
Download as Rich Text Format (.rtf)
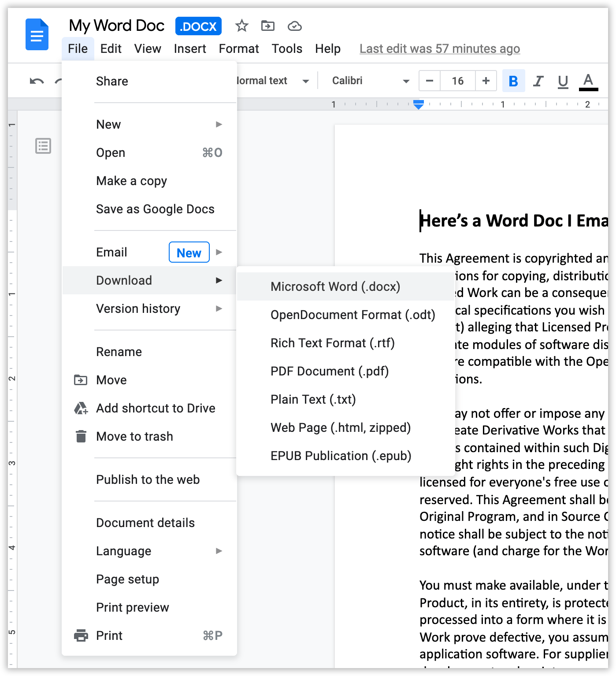tap(346, 343)
